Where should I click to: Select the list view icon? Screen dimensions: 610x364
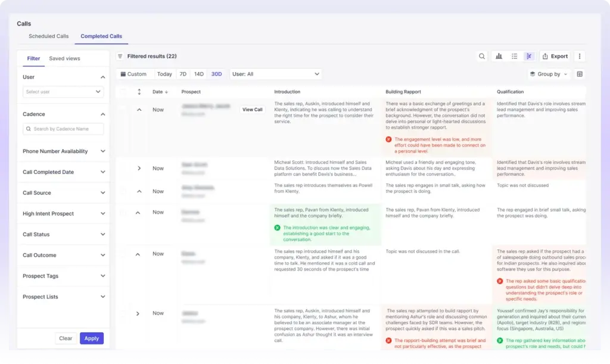[x=514, y=55]
